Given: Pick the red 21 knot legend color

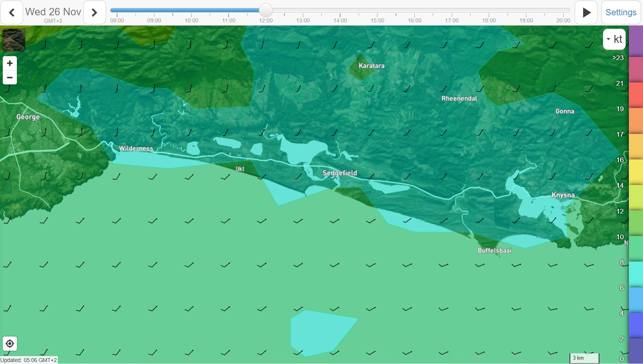Looking at the screenshot, I should tap(636, 94).
